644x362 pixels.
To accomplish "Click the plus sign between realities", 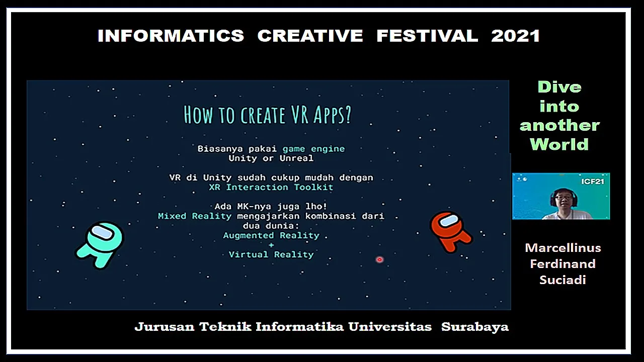I will (x=271, y=245).
